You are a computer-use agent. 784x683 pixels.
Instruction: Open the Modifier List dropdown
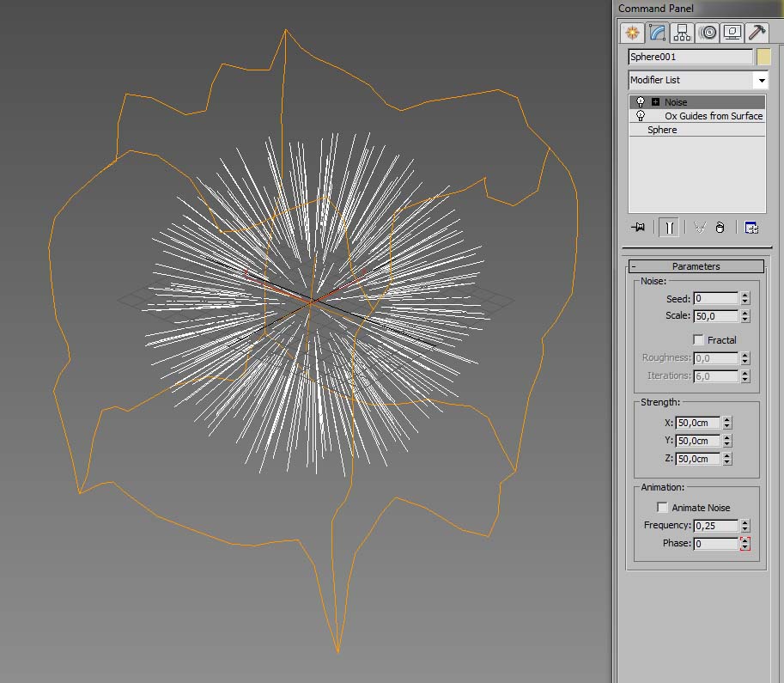click(760, 80)
